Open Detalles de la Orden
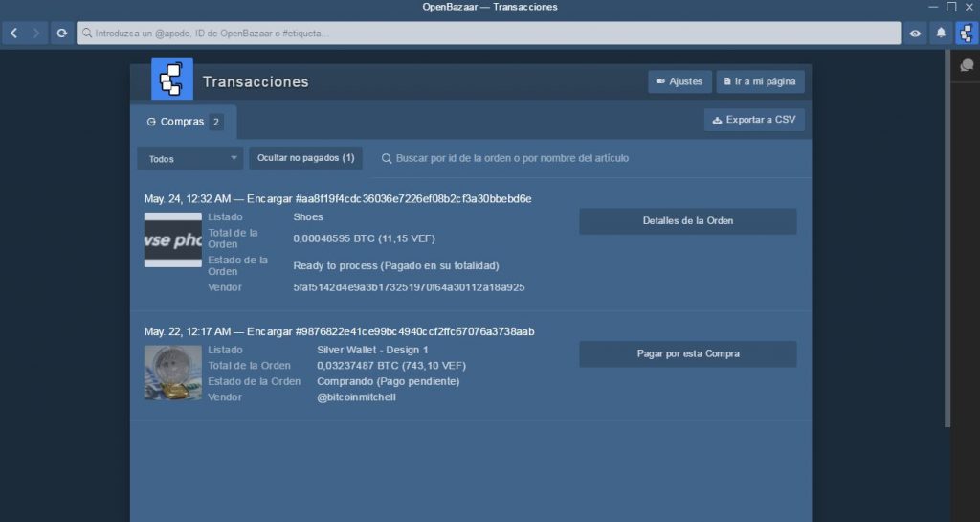This screenshot has width=980, height=522. [687, 221]
